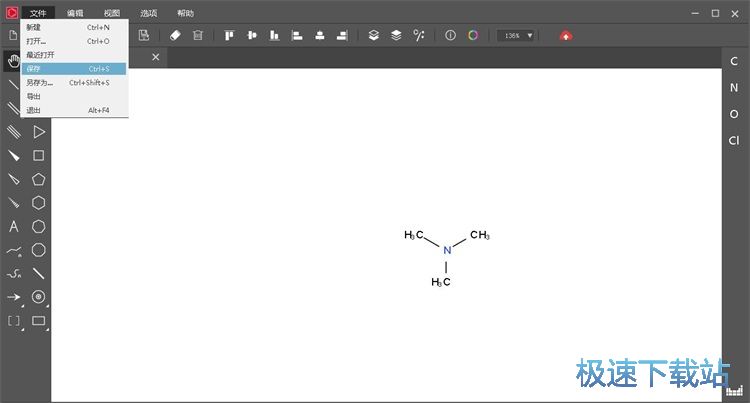
Task: Select nitrogen N element in right panel
Action: [734, 88]
